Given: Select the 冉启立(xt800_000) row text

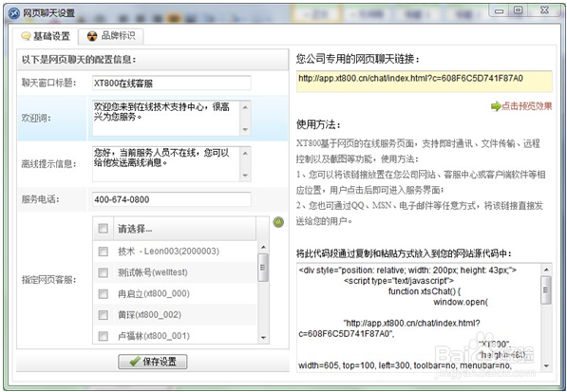Looking at the screenshot, I should (x=154, y=293).
